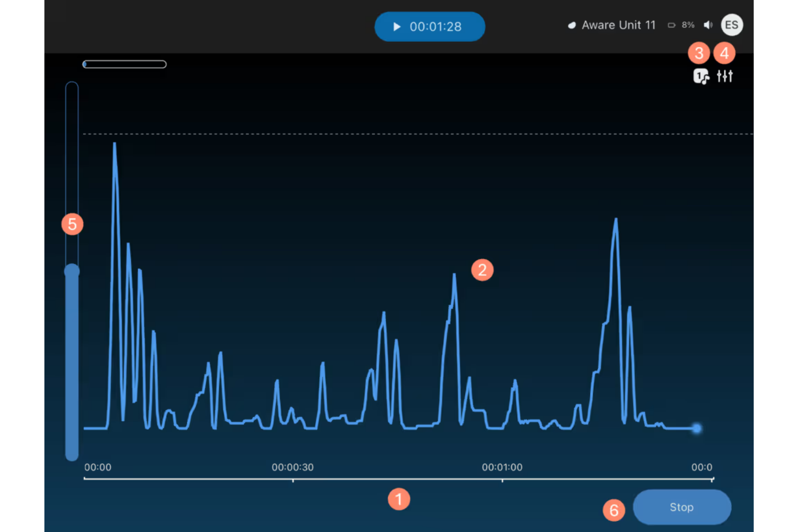Mute audio with the speaker icon

[708, 25]
